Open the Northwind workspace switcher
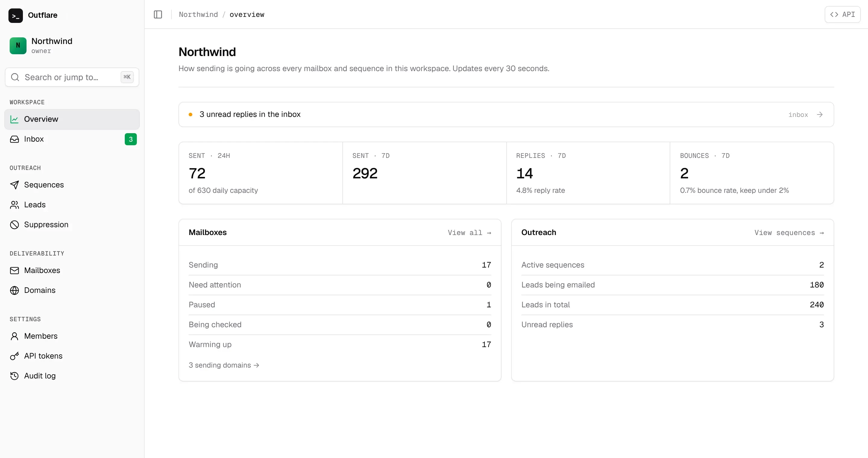 72,45
